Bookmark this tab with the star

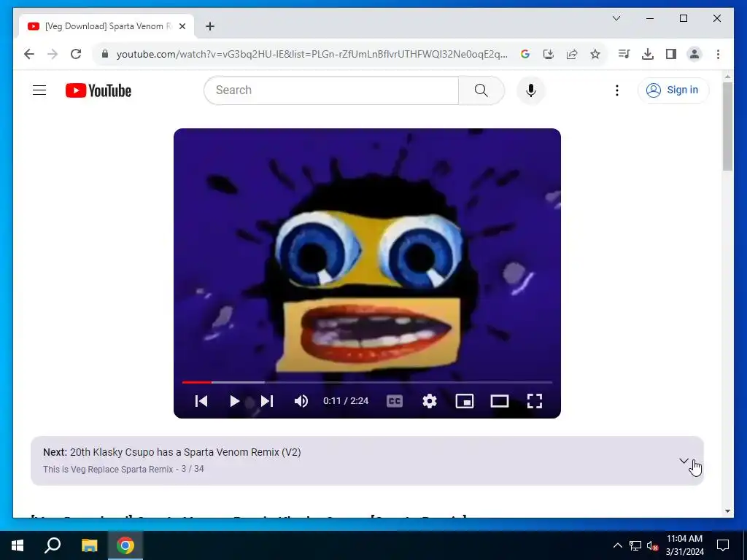[x=595, y=54]
